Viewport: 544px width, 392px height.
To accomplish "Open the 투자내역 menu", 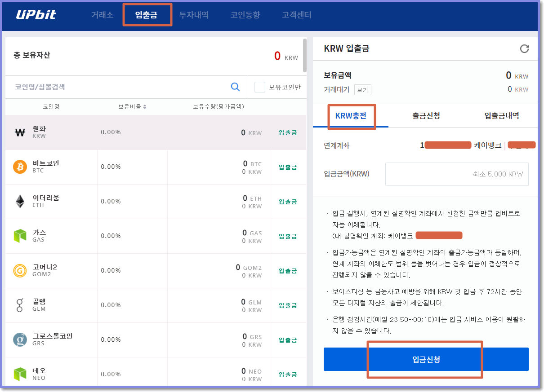I will 194,14.
